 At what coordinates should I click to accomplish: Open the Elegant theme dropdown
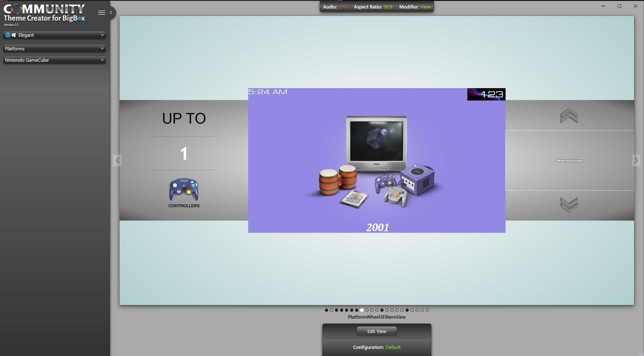(54, 35)
